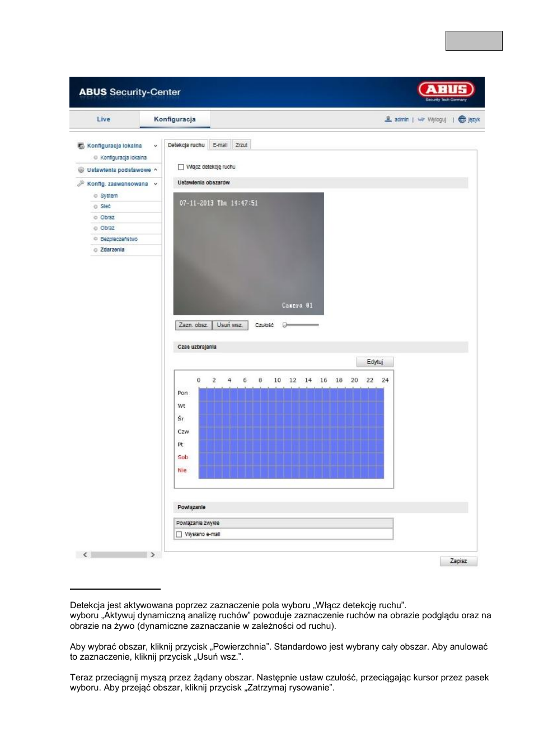Click the Edytuj schedule button
The width and height of the screenshot is (534, 756).
(x=375, y=362)
